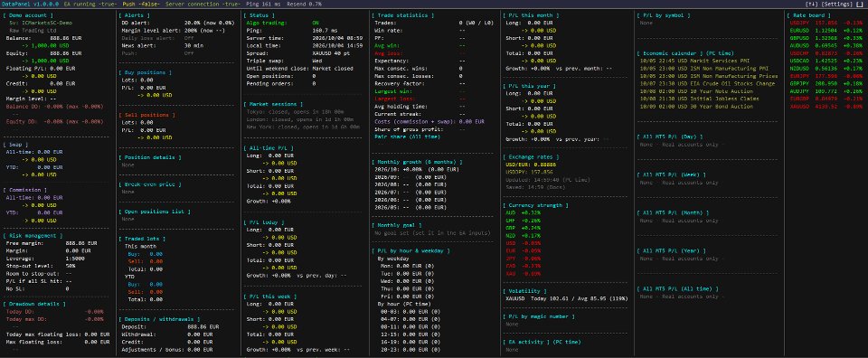Image resolution: width=868 pixels, height=358 pixels.
Task: Click the 'Costs (commission + swap):' row
Action: click(429, 121)
